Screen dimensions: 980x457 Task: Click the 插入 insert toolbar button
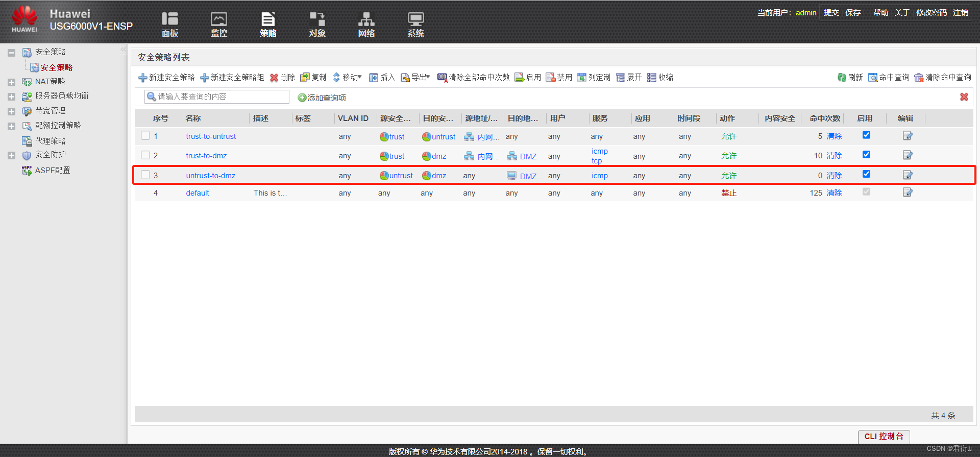click(382, 77)
